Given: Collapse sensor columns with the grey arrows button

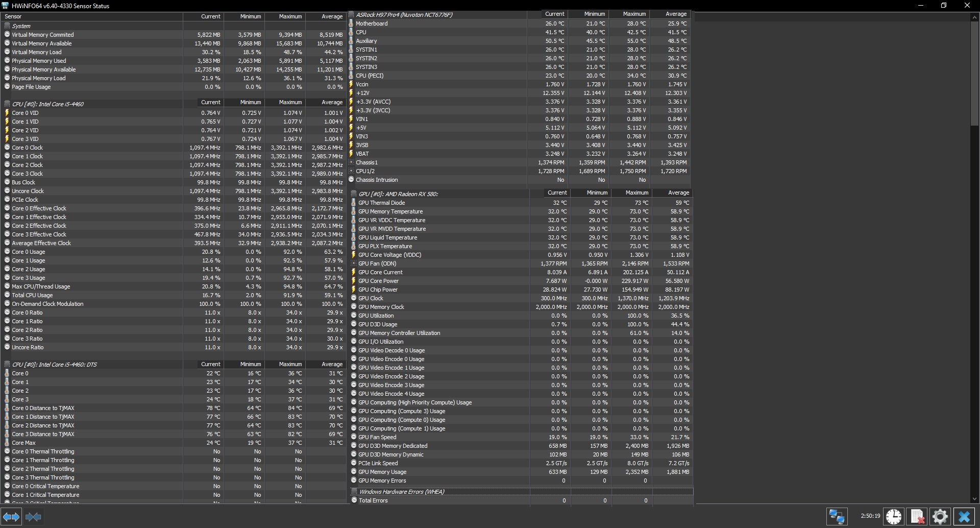Looking at the screenshot, I should (33, 517).
